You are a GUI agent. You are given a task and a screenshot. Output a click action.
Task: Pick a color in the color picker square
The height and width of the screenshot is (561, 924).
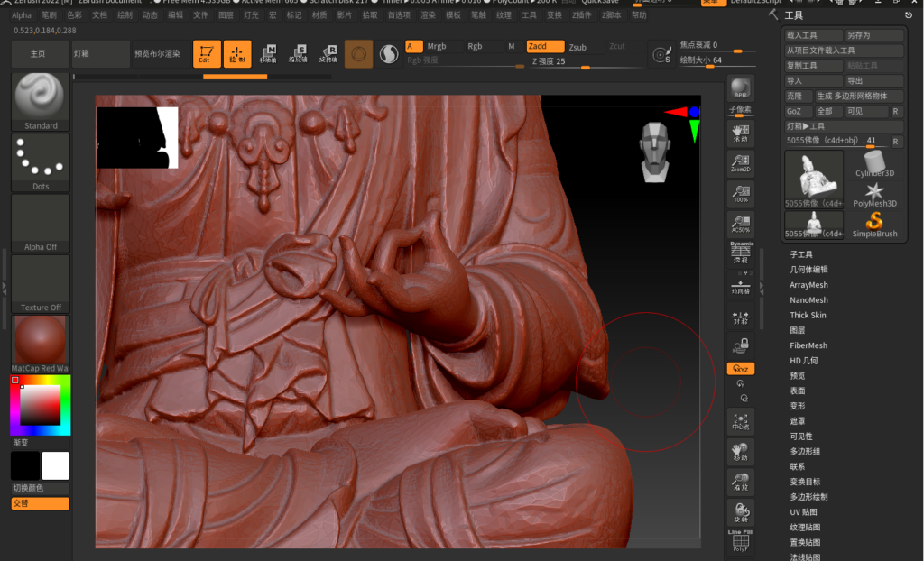[40, 406]
